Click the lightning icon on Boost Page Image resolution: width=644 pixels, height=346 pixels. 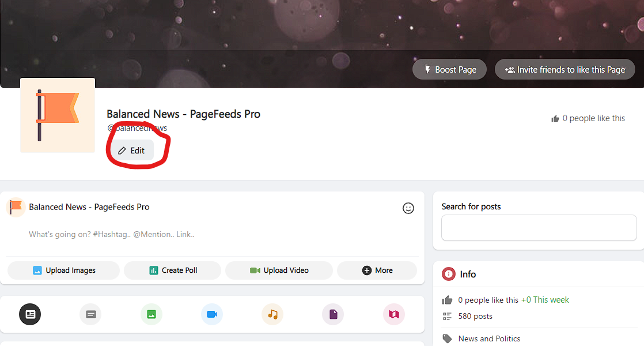point(427,69)
